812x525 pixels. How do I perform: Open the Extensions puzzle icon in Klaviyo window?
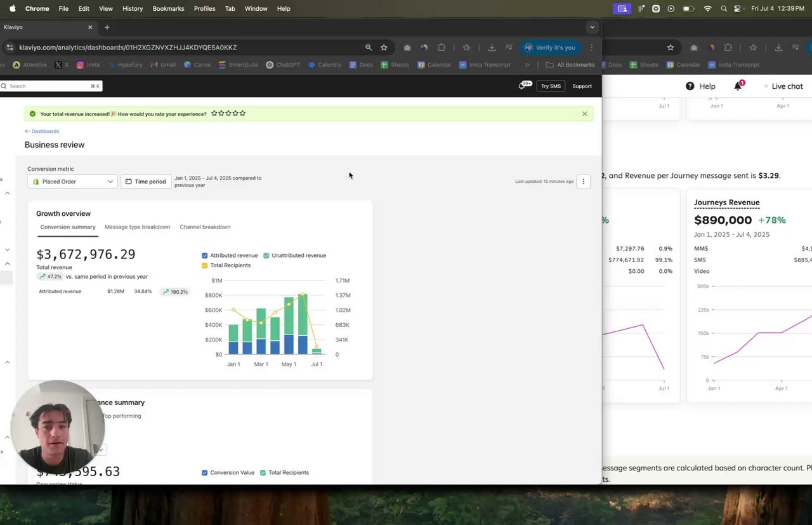[442, 48]
